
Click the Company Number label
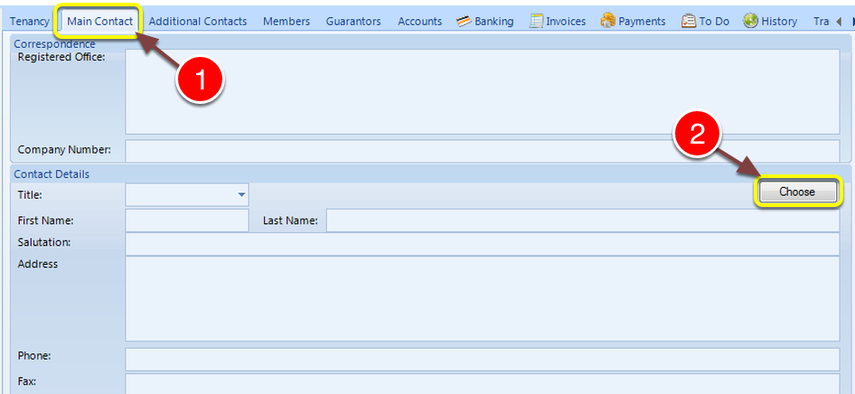tap(64, 149)
